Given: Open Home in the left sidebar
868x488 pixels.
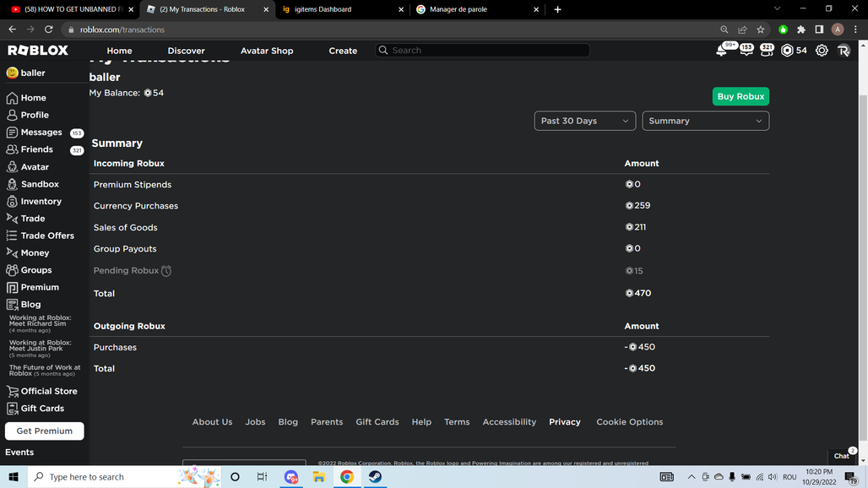Looking at the screenshot, I should tap(33, 98).
